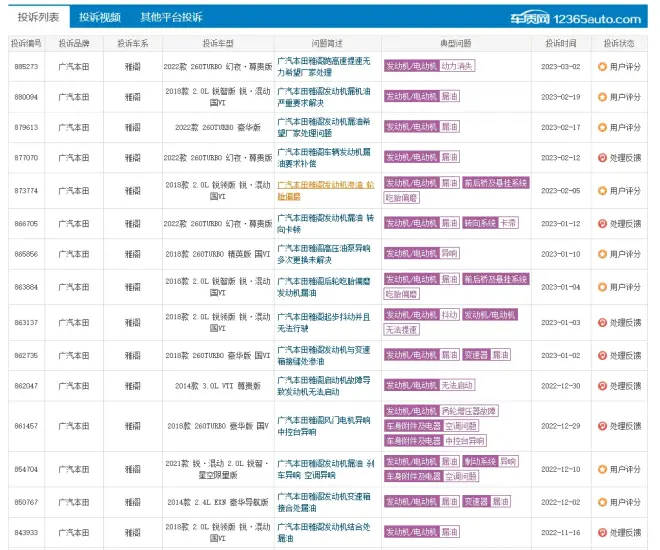
Task: Open the complaint summary link for 885273
Action: click(x=312, y=67)
